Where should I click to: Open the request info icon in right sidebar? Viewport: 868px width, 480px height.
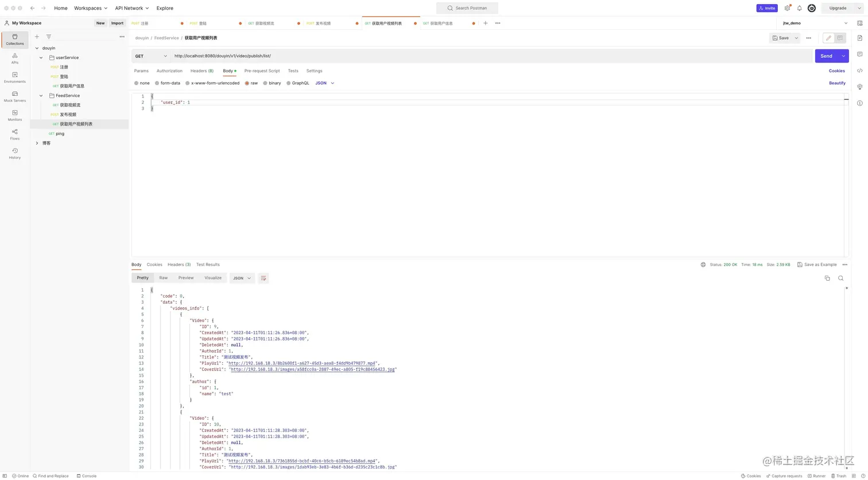[859, 103]
